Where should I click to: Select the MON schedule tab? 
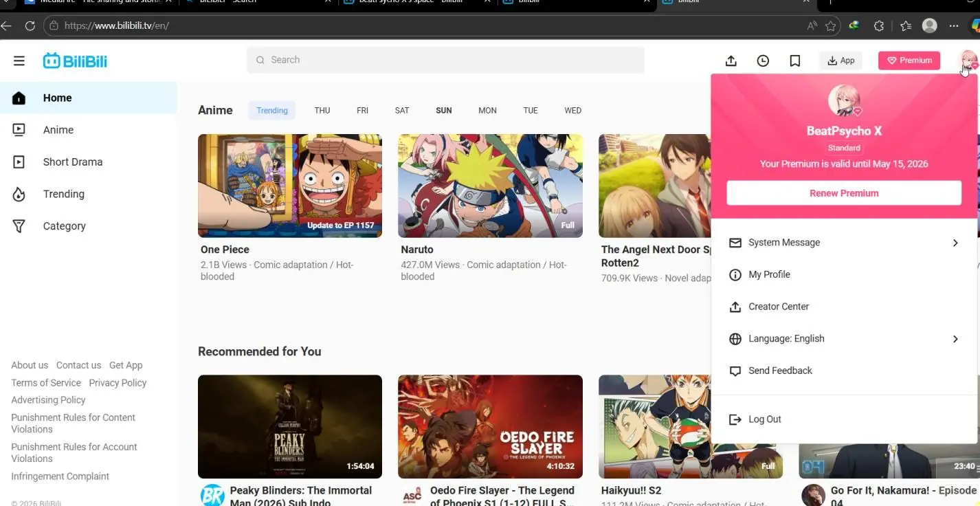tap(487, 110)
